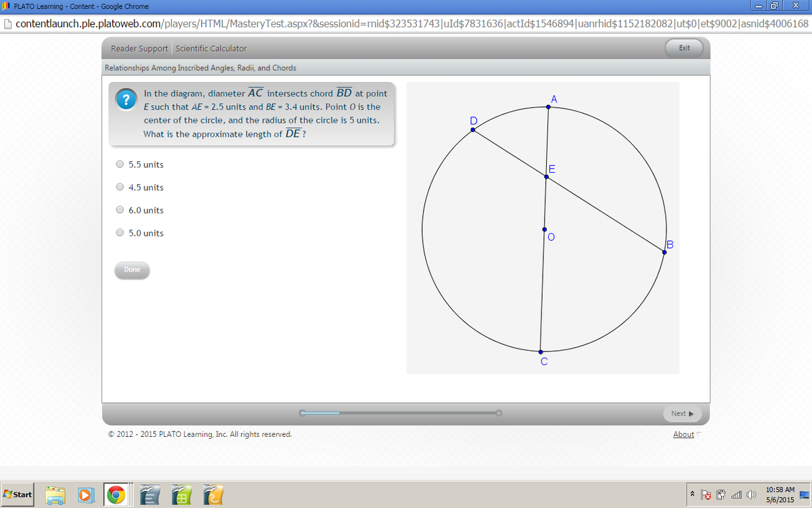Open OpenOffice Writer from the taskbar
Screen dimensions: 812x508
pyautogui.click(x=149, y=496)
